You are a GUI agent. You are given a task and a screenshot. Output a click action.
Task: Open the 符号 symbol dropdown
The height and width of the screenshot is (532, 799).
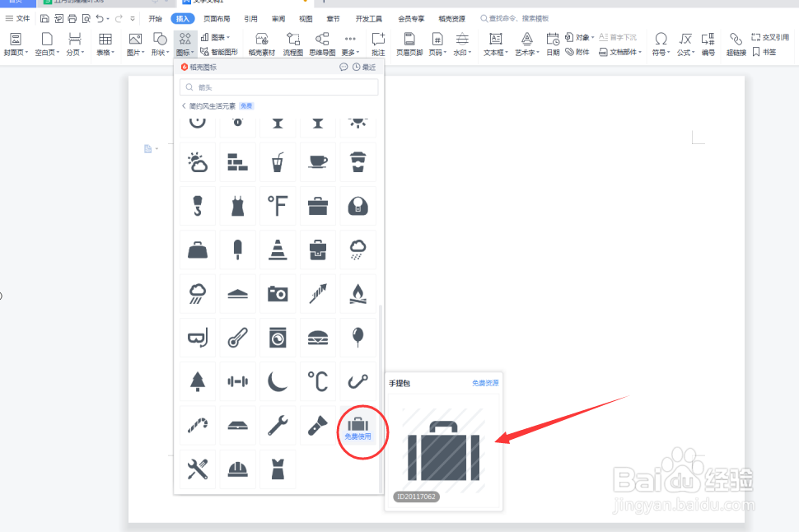click(661, 44)
